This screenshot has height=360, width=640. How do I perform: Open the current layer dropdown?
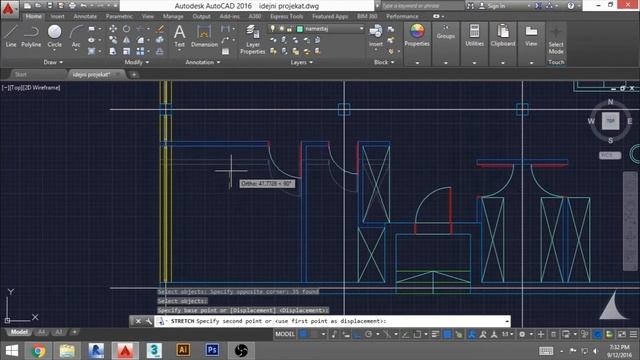362,29
